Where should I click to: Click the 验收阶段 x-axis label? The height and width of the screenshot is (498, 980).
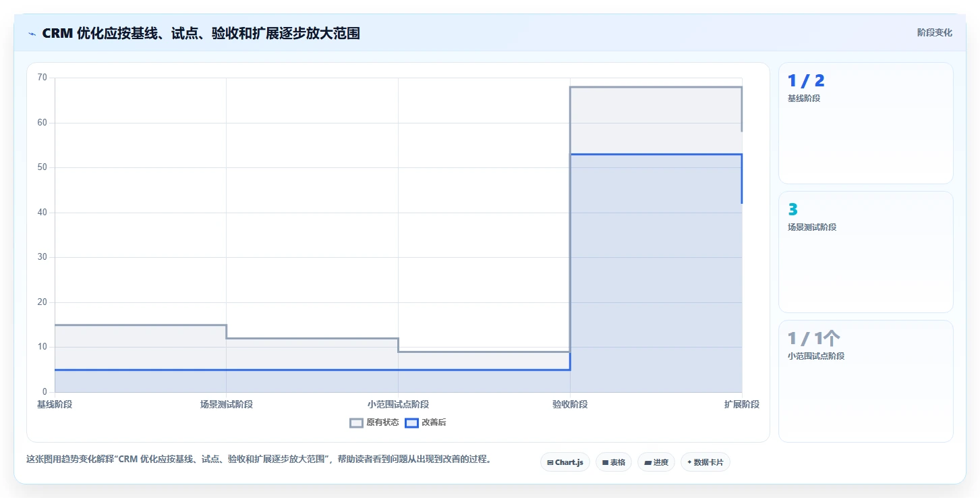click(x=570, y=404)
